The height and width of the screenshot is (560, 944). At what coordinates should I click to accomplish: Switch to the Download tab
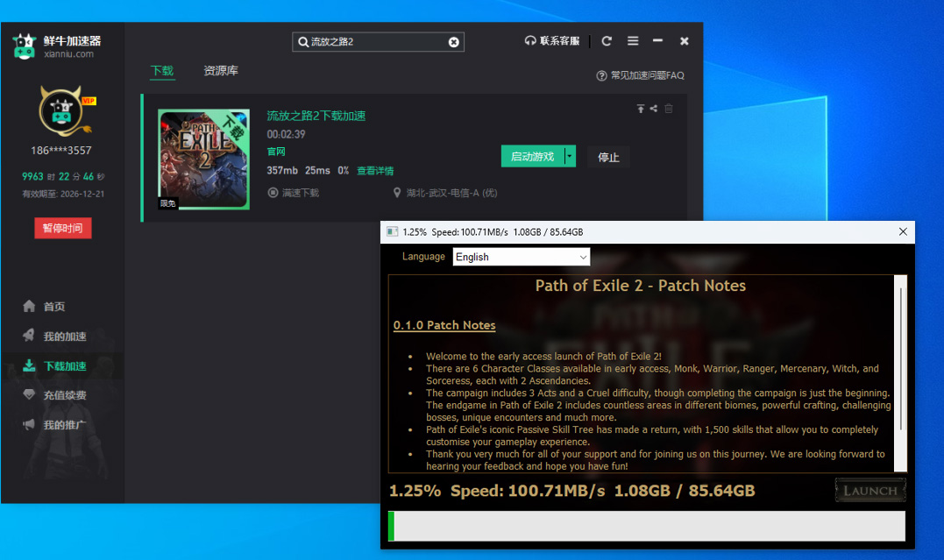coord(162,70)
